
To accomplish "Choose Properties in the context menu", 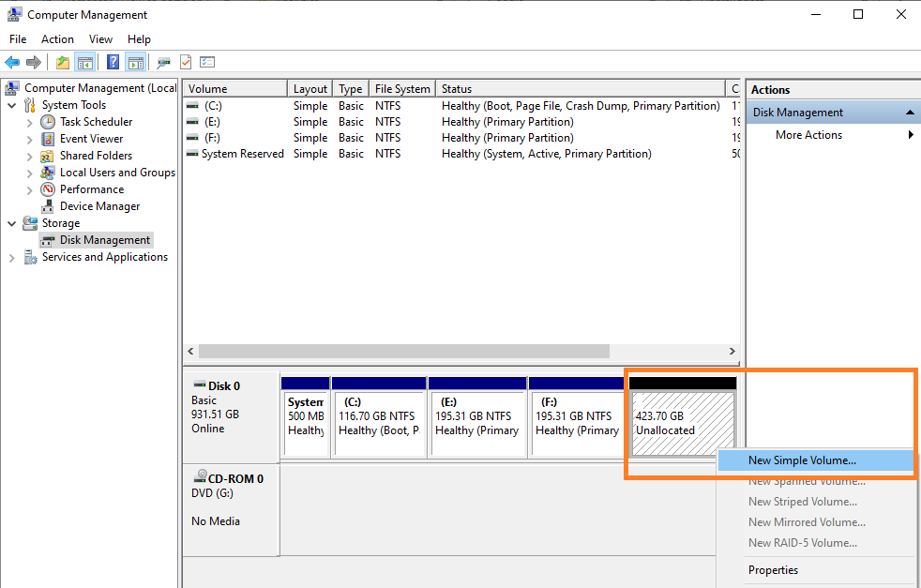I will (x=815, y=570).
